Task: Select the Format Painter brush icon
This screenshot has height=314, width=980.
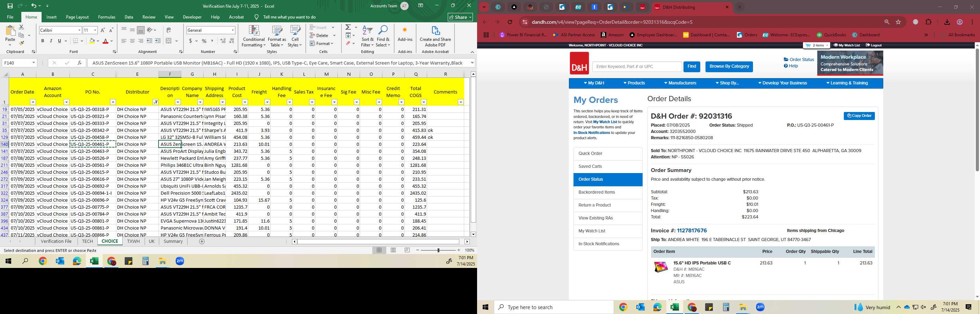Action: pyautogui.click(x=21, y=43)
